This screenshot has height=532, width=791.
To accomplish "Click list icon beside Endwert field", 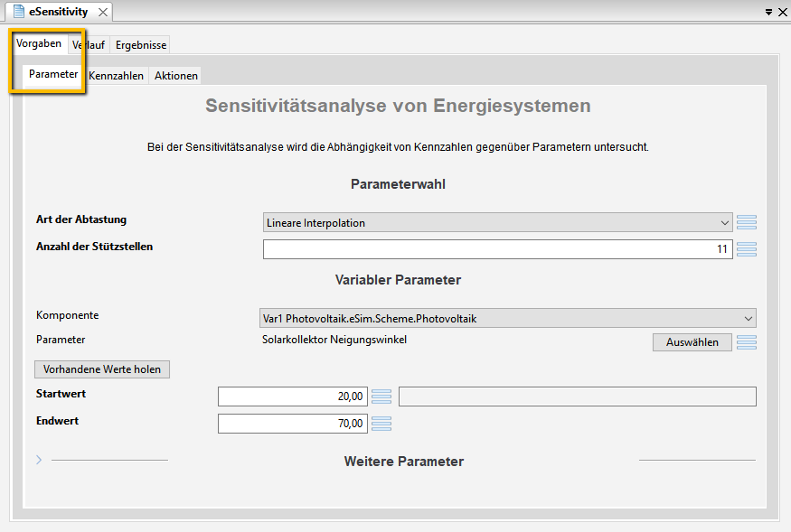I will tap(381, 424).
